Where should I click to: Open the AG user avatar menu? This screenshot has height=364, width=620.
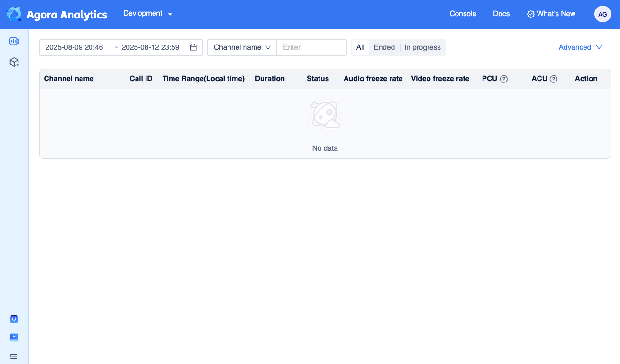(x=602, y=14)
